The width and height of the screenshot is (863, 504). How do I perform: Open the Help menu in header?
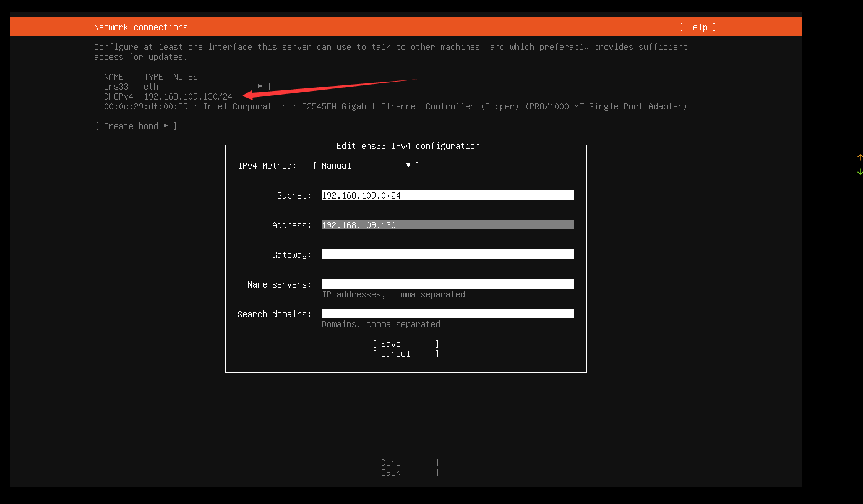click(x=697, y=27)
